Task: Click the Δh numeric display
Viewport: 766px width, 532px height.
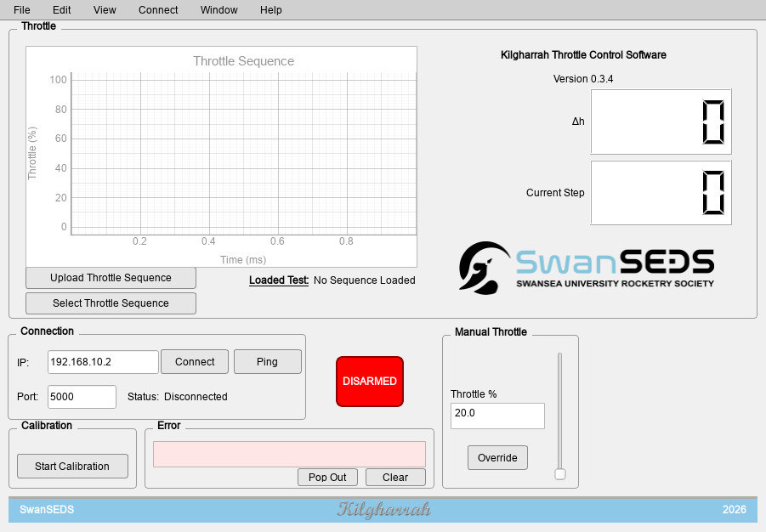Action: point(661,122)
